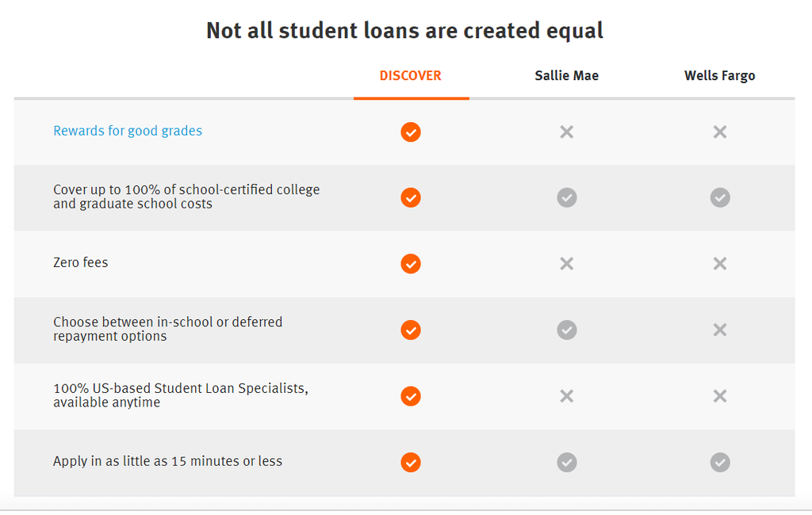Image resolution: width=812 pixels, height=515 pixels.
Task: Select the gray checkmark under Sallie Mae for repayment options
Action: point(567,330)
